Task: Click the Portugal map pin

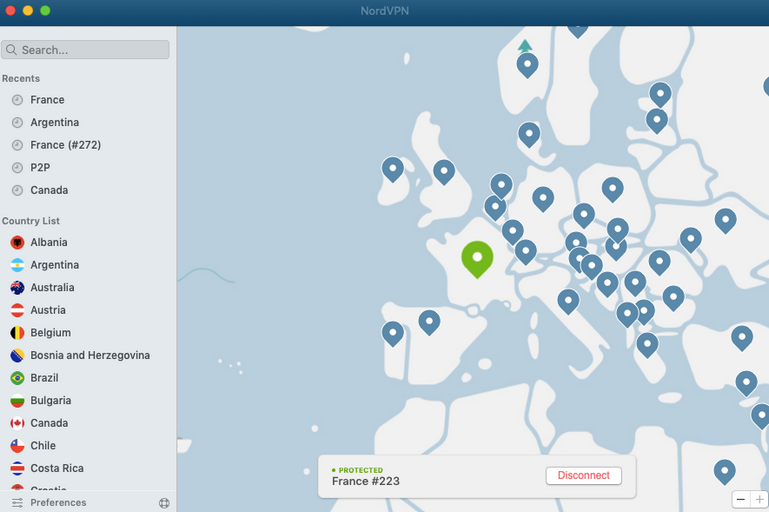Action: coord(393,333)
